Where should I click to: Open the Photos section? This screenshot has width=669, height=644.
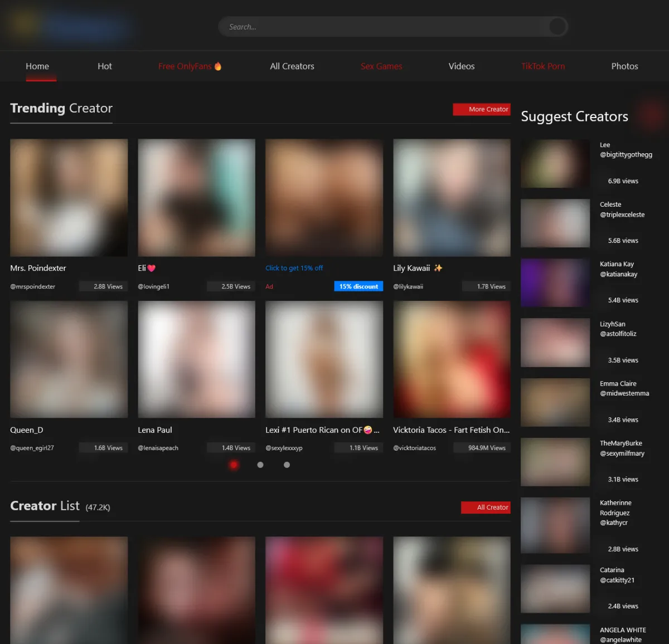[x=624, y=66]
